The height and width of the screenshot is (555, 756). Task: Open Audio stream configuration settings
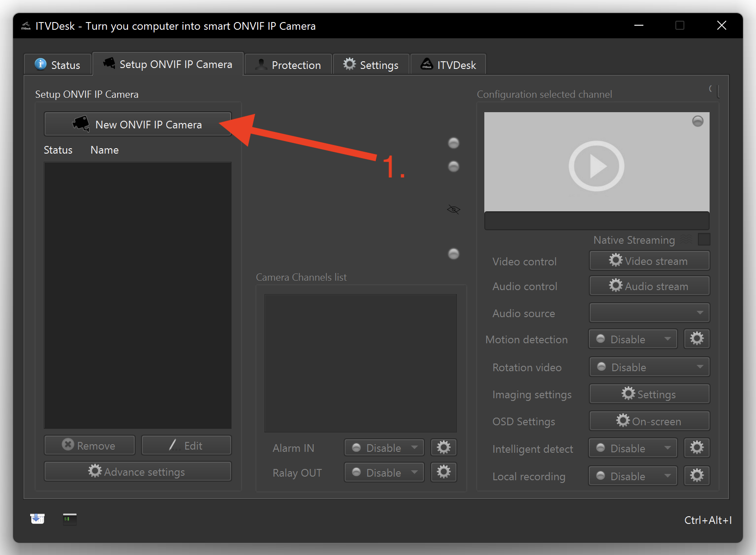coord(649,286)
